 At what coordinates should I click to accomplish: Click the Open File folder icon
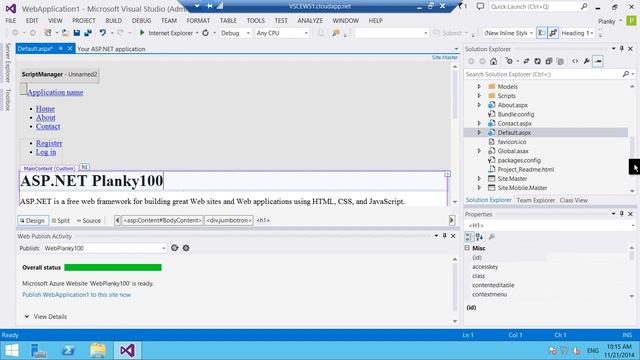coord(65,33)
